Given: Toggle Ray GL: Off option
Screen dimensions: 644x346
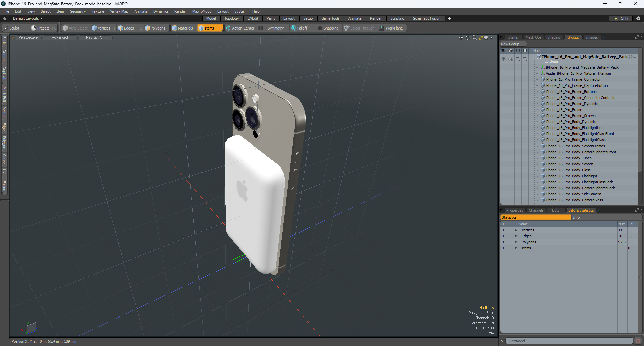Looking at the screenshot, I should [x=95, y=38].
